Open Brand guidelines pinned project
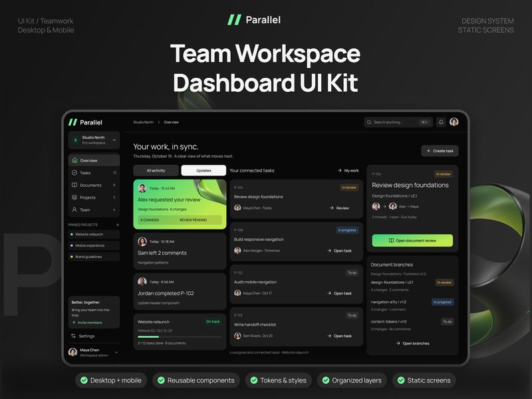532x399 pixels. (x=94, y=257)
